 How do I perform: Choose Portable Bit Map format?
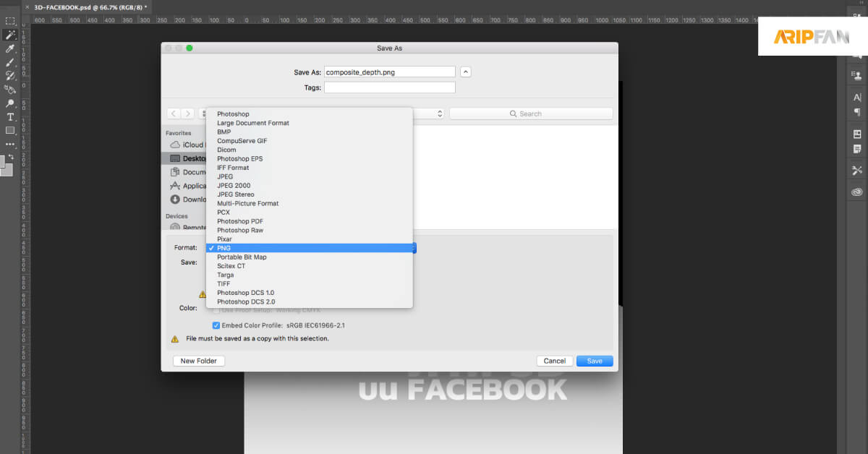[309, 257]
